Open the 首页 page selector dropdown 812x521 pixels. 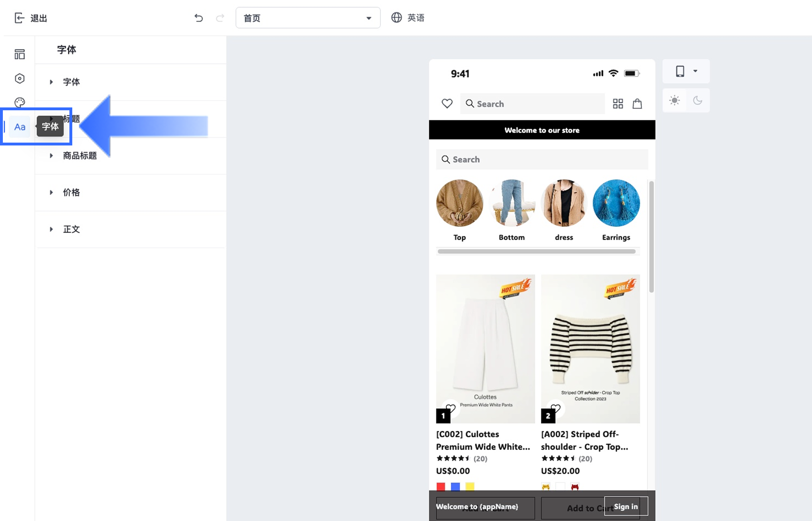point(308,18)
